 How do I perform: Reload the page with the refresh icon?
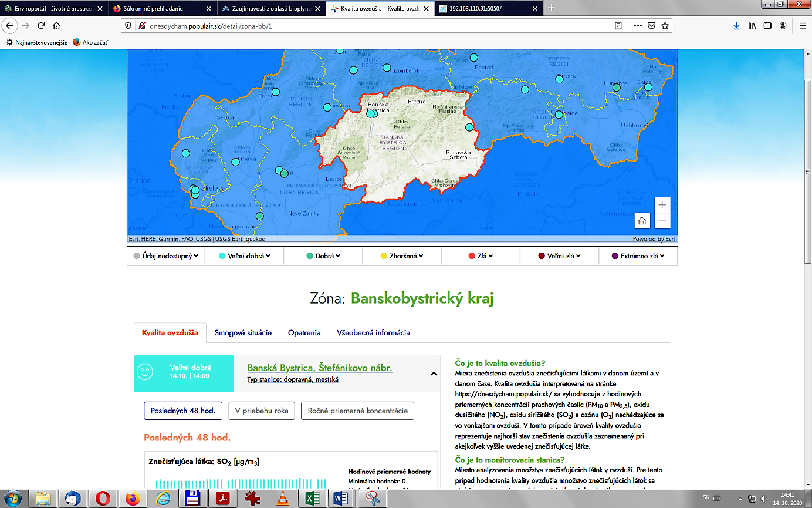click(41, 26)
